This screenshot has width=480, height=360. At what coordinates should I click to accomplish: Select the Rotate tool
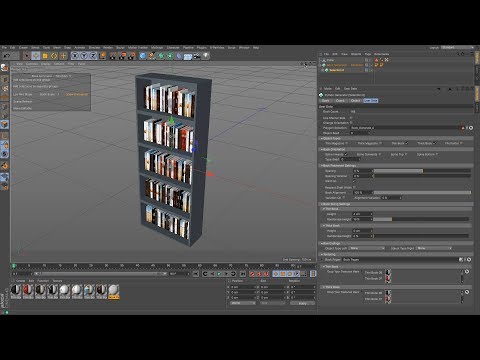(54, 56)
